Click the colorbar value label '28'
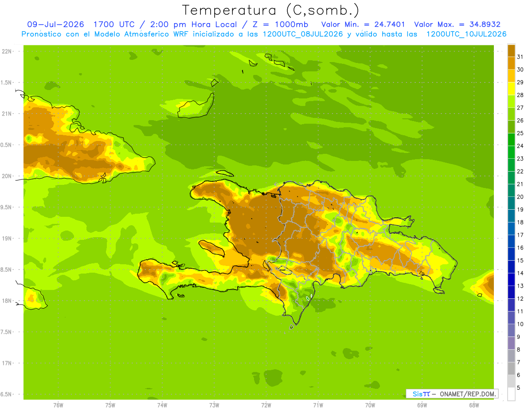Viewport: 532px width, 411px height. click(520, 95)
